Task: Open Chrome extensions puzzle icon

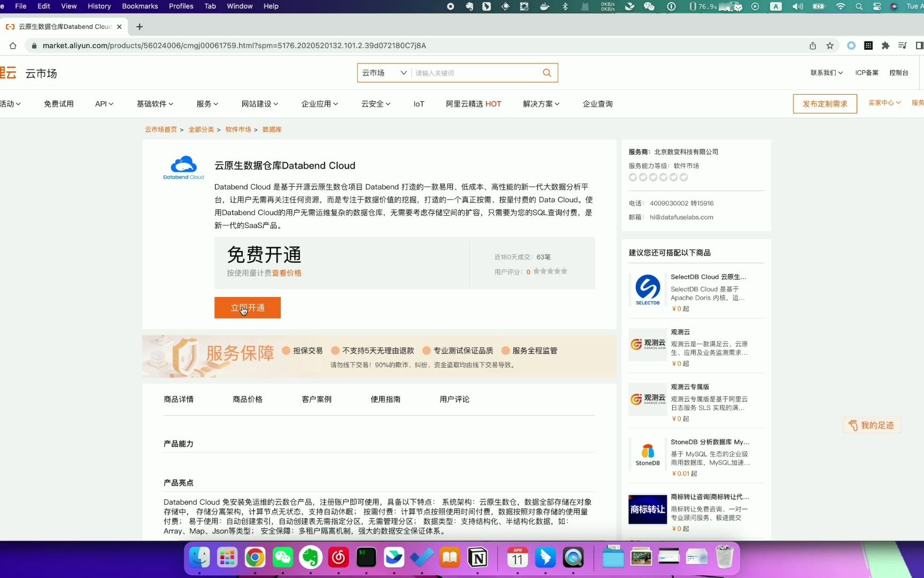Action: (x=885, y=45)
